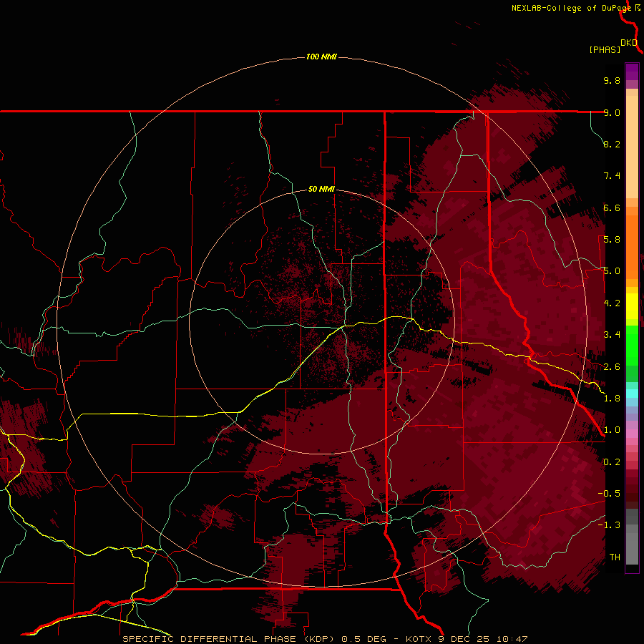This screenshot has width=644, height=644.
Task: Click the 4.2 scale value
Action: tap(612, 303)
